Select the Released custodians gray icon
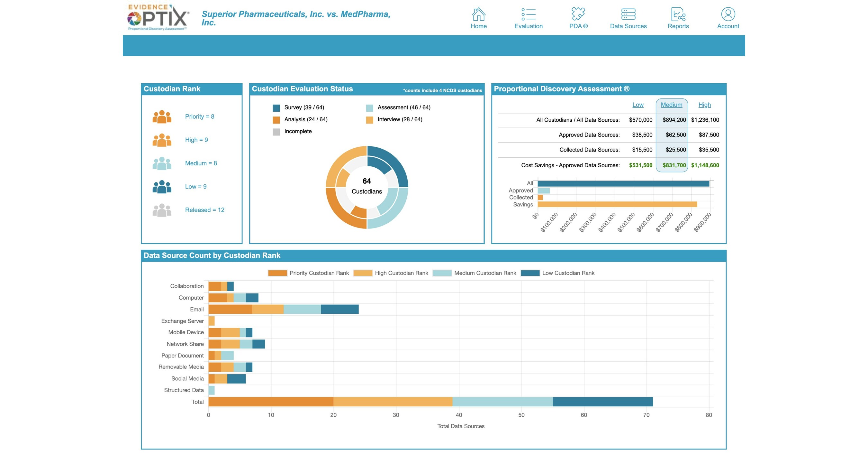 [162, 209]
